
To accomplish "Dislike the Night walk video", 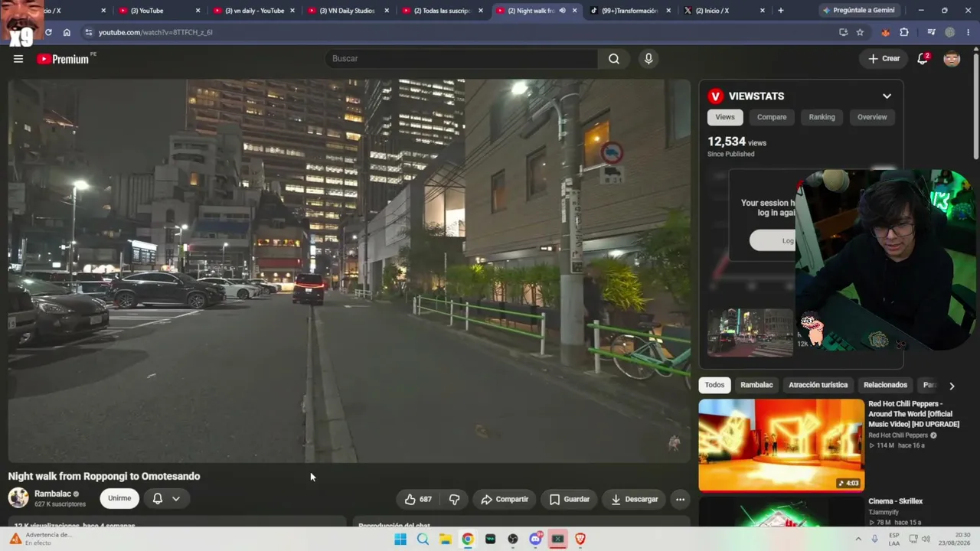I will tap(454, 499).
